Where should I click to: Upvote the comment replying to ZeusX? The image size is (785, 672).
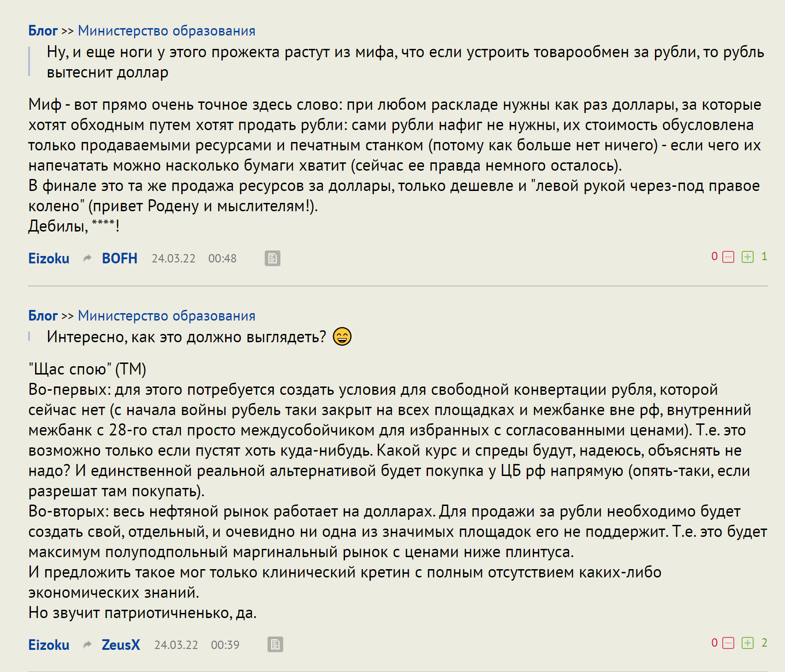748,643
